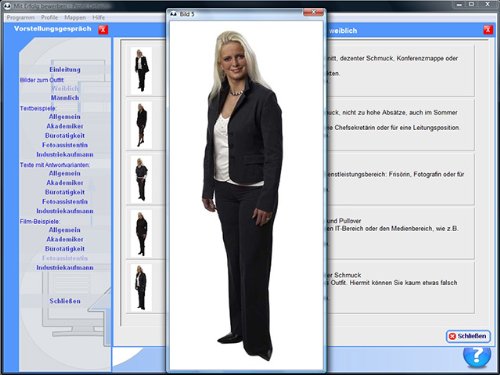Open the Programm menu
The width and height of the screenshot is (500, 375).
pos(21,17)
